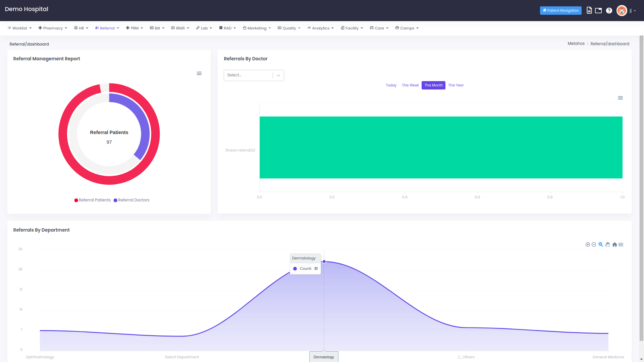
Task: Click the Dermatology bar on department chart
Action: (x=324, y=262)
